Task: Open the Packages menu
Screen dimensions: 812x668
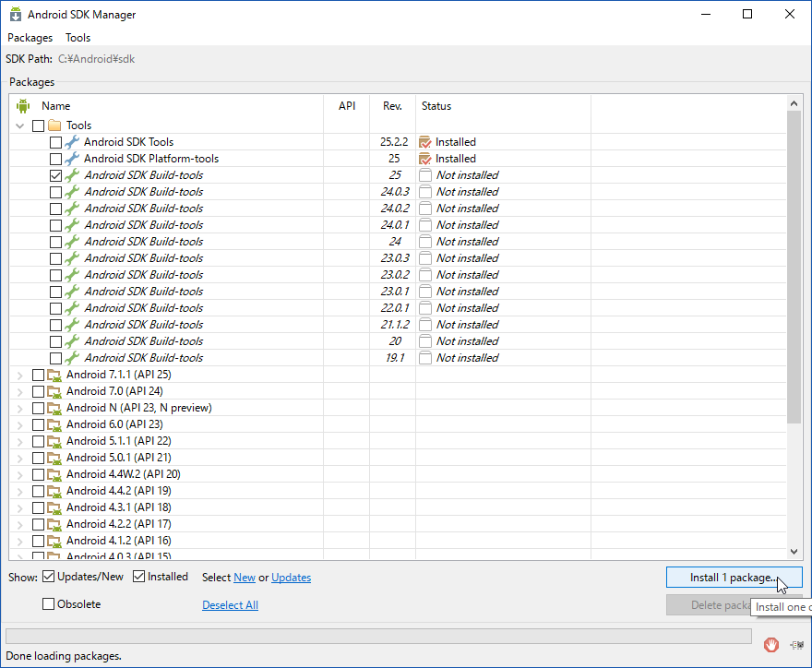Action: click(30, 38)
